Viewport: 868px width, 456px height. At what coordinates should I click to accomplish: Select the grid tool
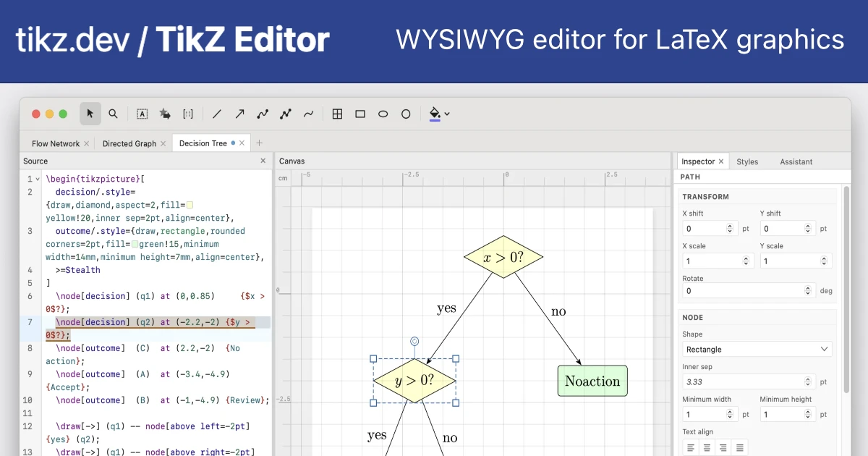(337, 114)
